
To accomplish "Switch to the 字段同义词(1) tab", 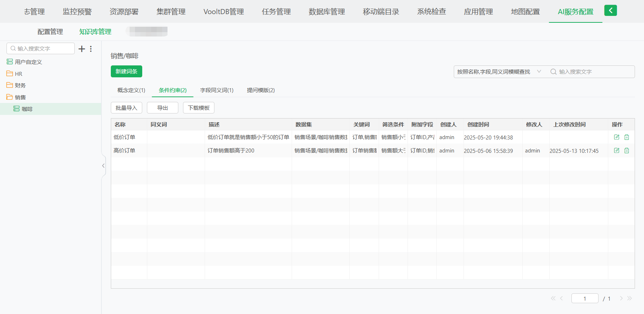I will point(217,90).
